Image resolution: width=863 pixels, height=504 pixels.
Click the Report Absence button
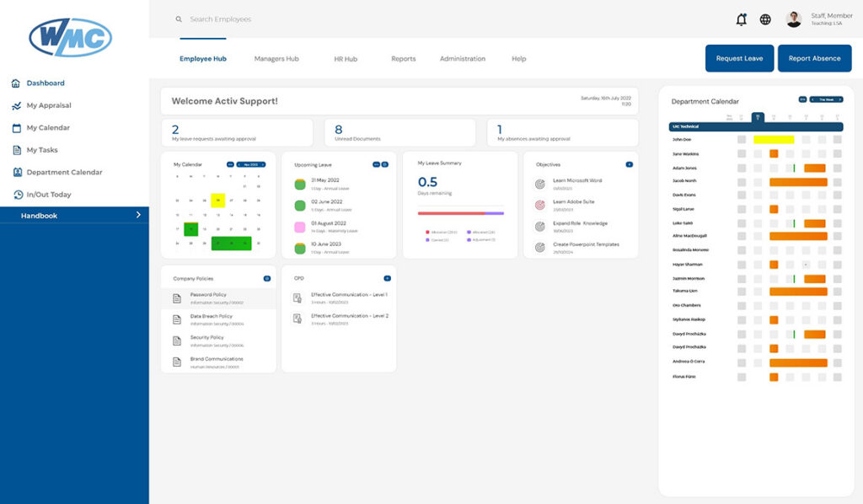pos(814,58)
